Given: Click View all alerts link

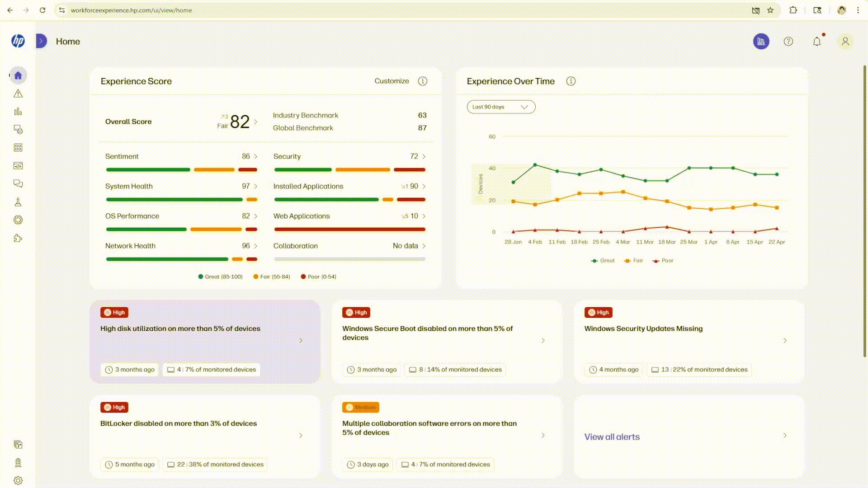Looking at the screenshot, I should click(x=612, y=437).
